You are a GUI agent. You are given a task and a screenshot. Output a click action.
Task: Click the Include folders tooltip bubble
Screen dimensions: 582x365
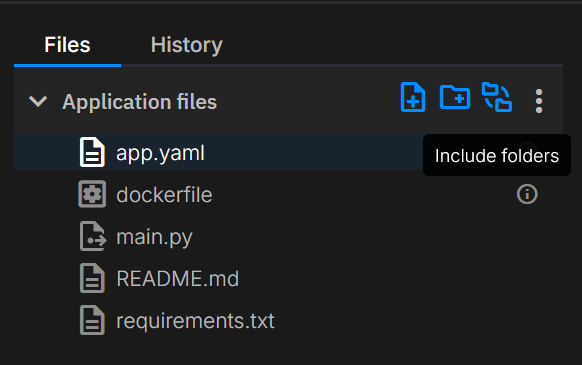point(497,155)
